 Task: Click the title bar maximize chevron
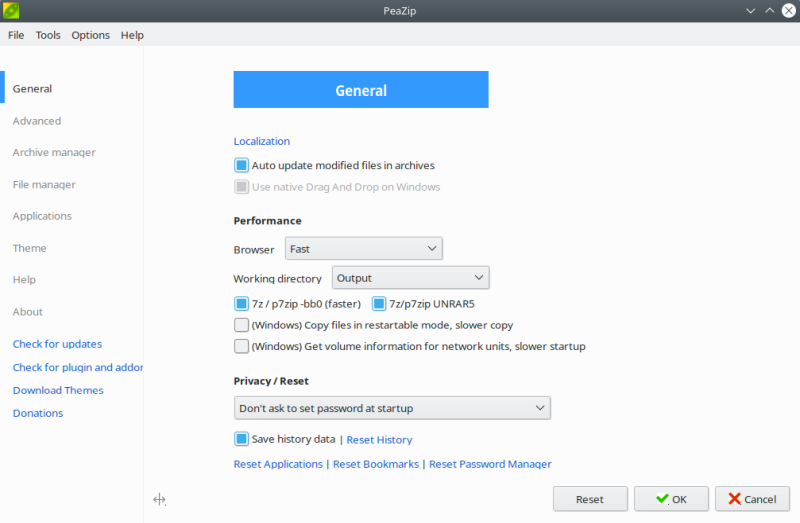click(x=769, y=11)
